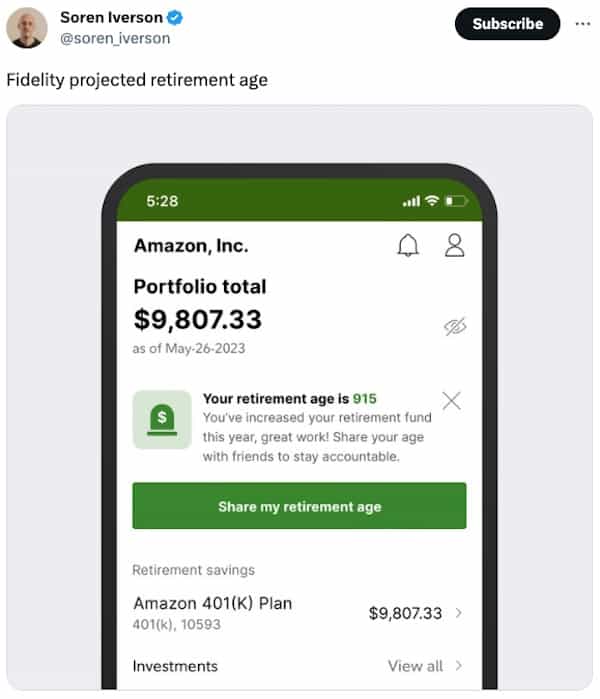
Task: Open the @soren_iverson handle link
Action: (x=115, y=38)
